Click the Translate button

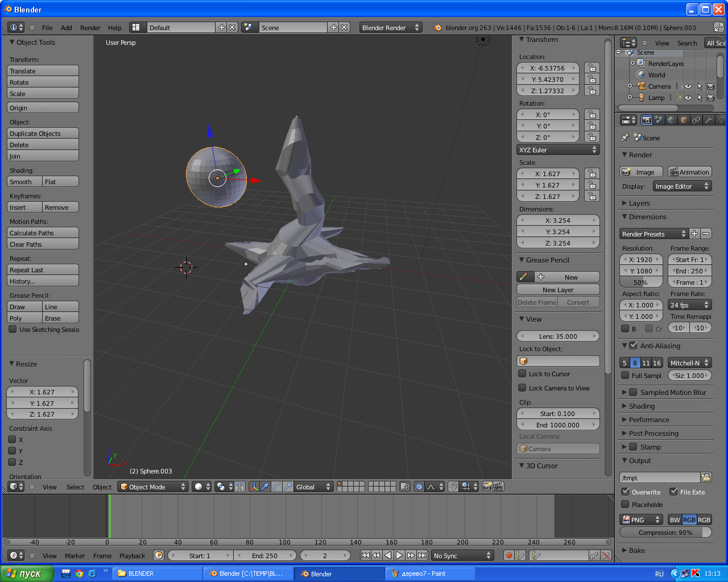(x=43, y=70)
